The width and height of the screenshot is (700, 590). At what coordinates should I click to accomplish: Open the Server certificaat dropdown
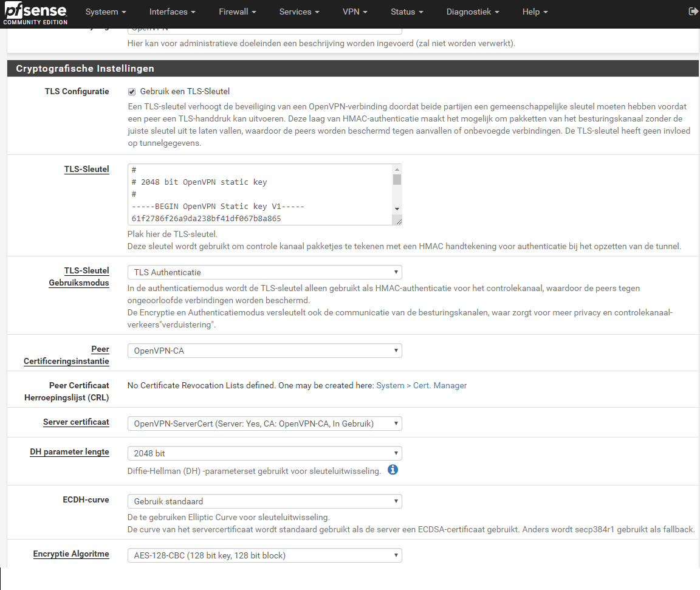(x=265, y=424)
